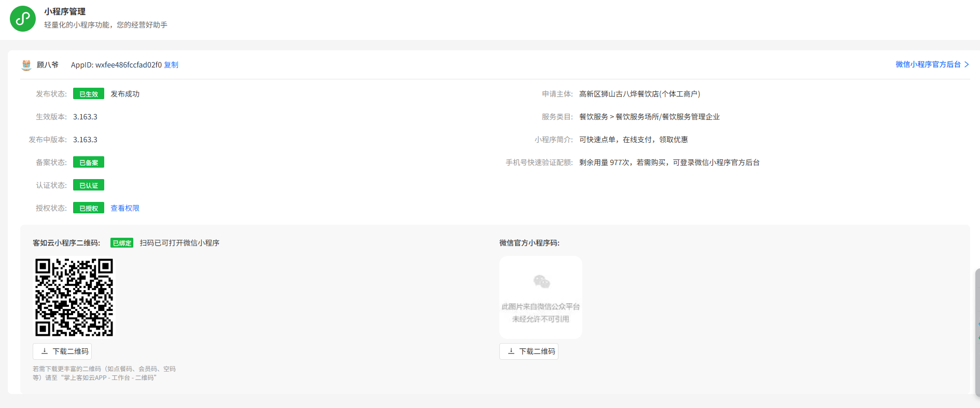
Task: Click the 顾八爷 shop avatar icon
Action: click(26, 65)
